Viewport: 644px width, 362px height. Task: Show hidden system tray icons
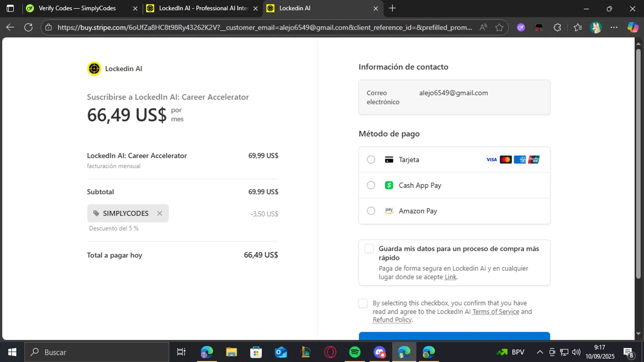point(540,352)
